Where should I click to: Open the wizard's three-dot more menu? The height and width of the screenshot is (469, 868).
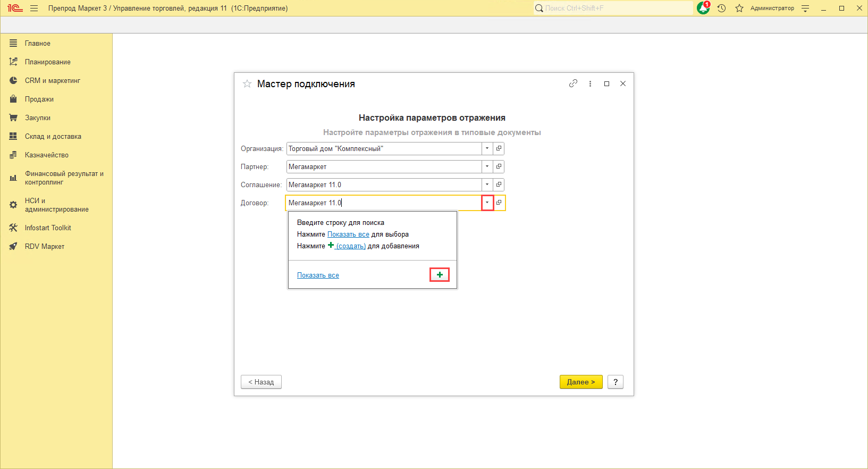tap(590, 83)
